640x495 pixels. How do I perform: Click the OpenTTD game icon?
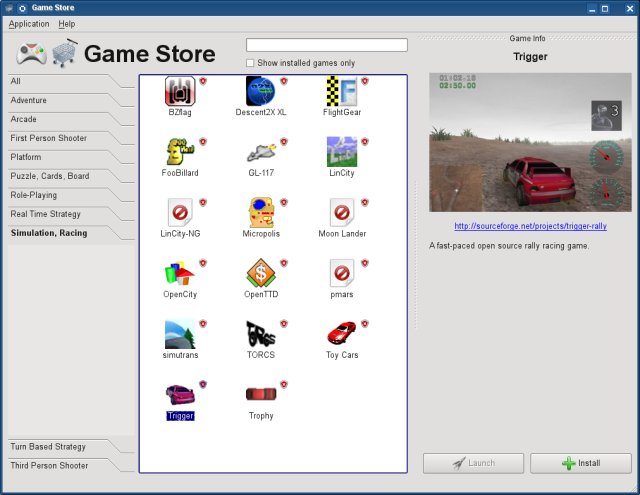tap(260, 272)
